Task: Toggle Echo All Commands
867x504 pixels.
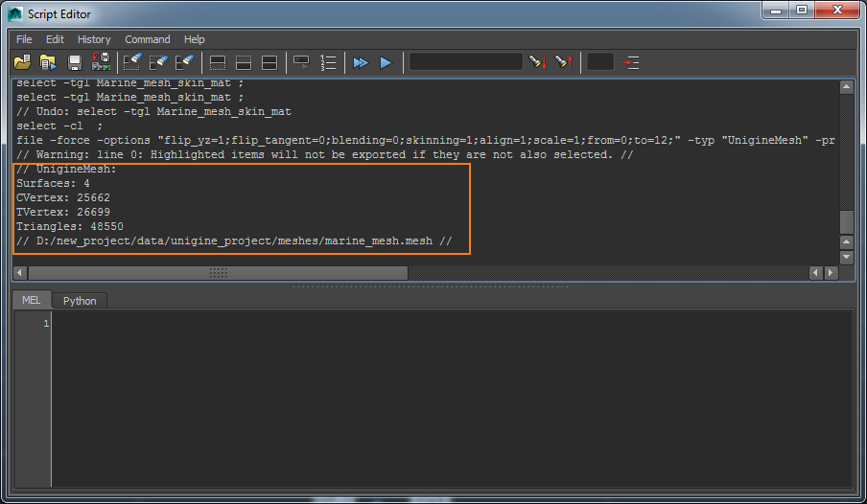Action: coord(302,62)
